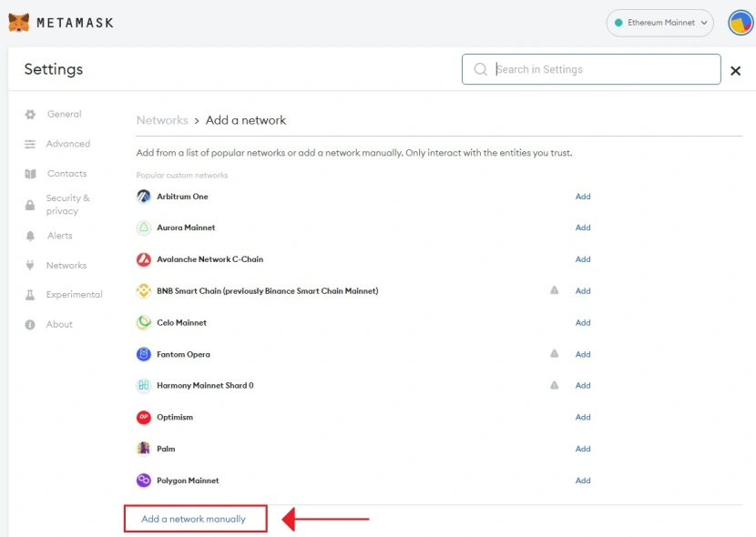Image resolution: width=756 pixels, height=537 pixels.
Task: Open the Experimental settings section
Action: [x=75, y=295]
